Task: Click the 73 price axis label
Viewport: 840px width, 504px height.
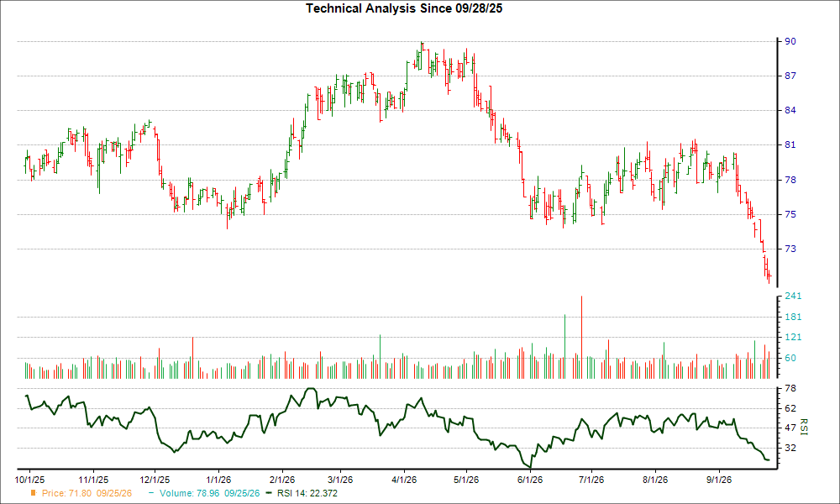Action: click(x=790, y=249)
